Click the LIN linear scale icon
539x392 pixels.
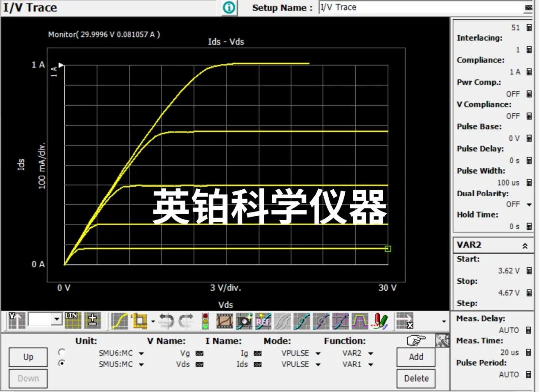(x=73, y=320)
